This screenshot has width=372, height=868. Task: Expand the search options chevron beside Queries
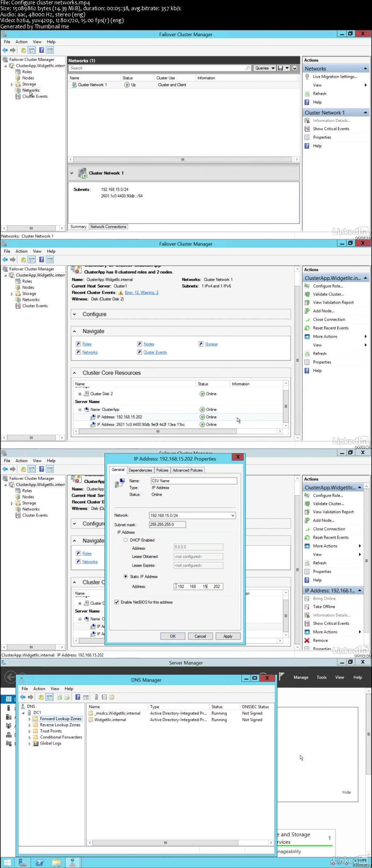(x=295, y=68)
